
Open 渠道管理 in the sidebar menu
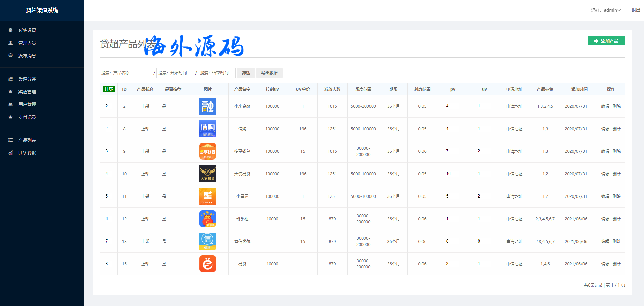pyautogui.click(x=27, y=92)
